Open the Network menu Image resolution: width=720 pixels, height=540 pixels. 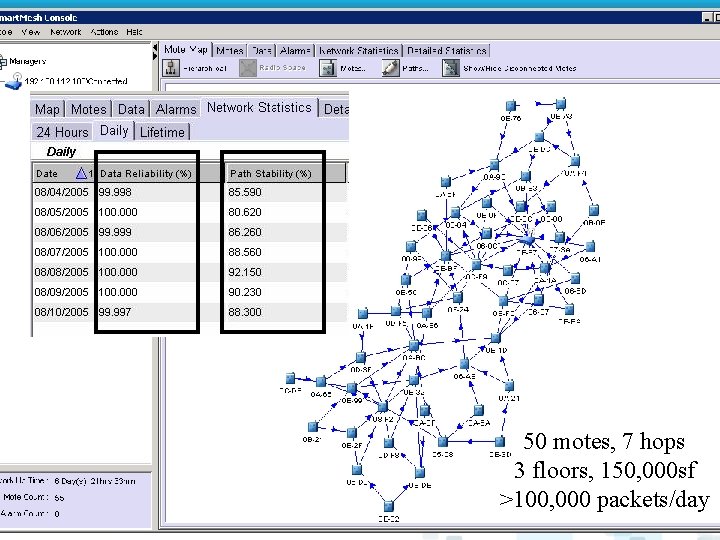[66, 32]
